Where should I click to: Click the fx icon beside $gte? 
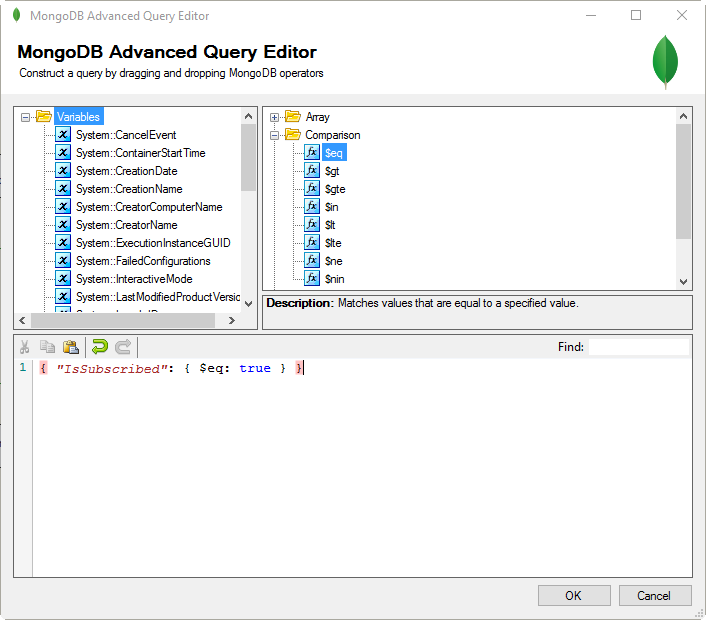[x=312, y=188]
